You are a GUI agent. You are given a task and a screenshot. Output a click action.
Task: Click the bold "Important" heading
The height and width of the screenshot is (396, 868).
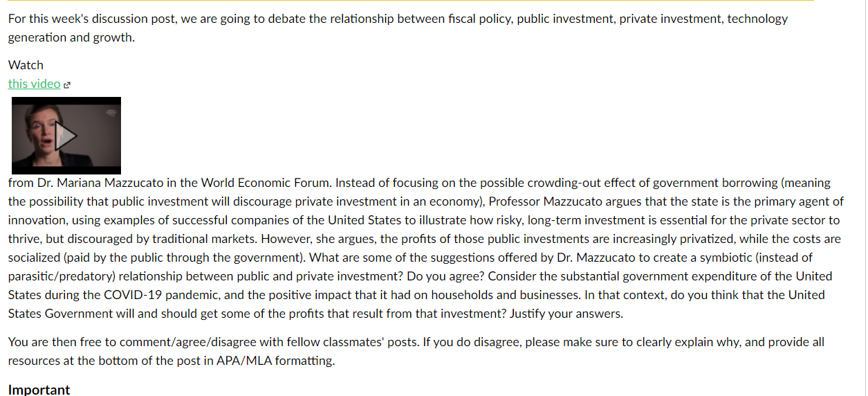click(x=39, y=390)
